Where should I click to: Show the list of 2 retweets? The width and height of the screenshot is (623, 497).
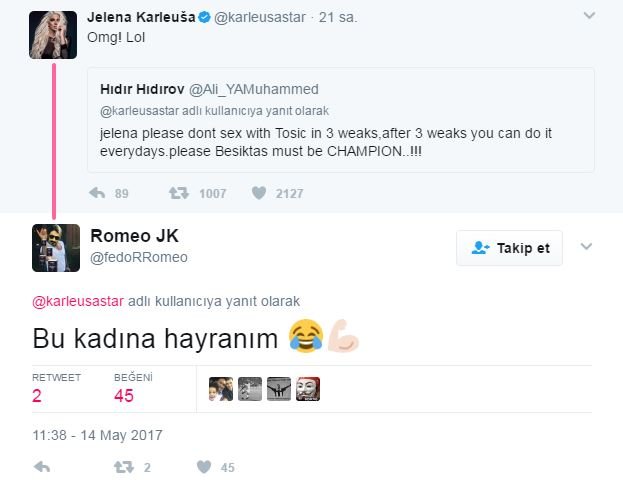pyautogui.click(x=56, y=389)
